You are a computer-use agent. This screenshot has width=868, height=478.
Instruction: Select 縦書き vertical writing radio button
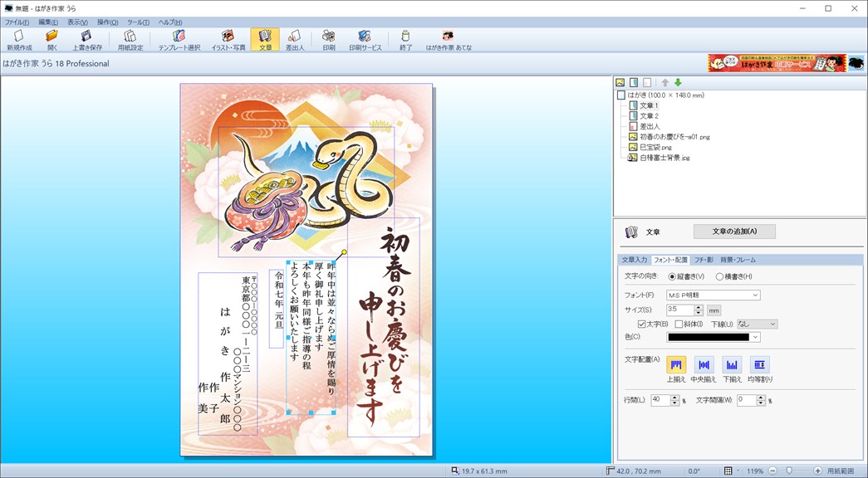click(x=672, y=276)
